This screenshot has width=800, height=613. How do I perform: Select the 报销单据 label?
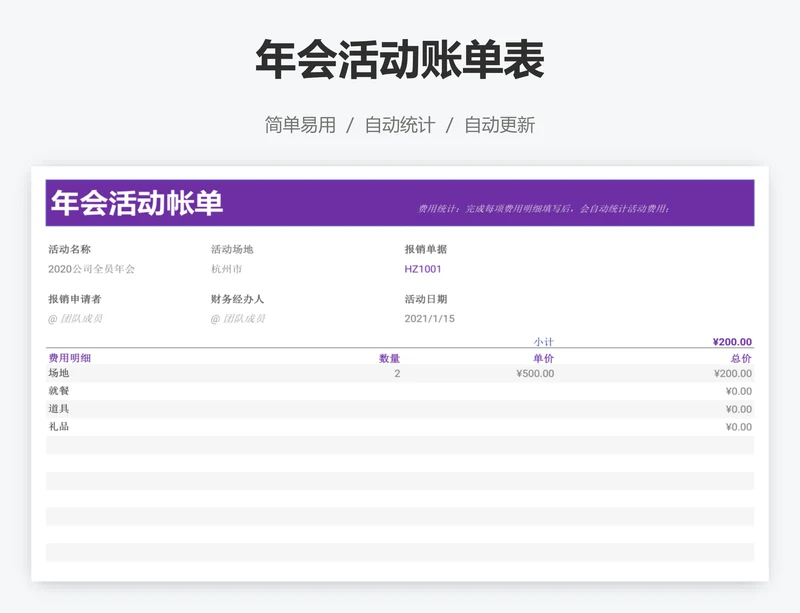click(426, 249)
